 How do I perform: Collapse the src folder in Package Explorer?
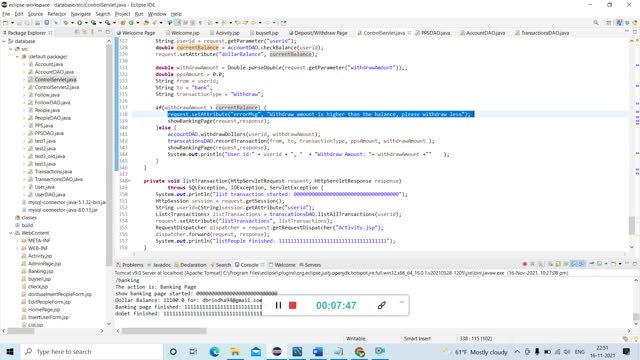click(11, 49)
